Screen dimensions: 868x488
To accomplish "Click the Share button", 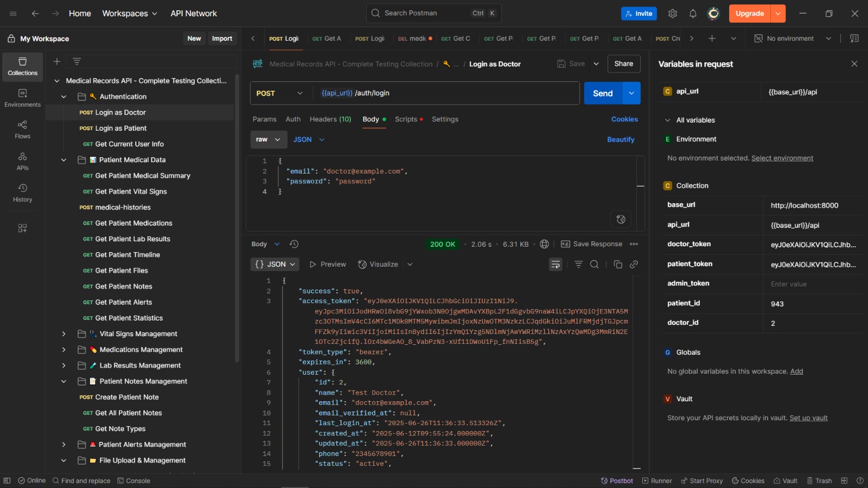I will [x=624, y=64].
